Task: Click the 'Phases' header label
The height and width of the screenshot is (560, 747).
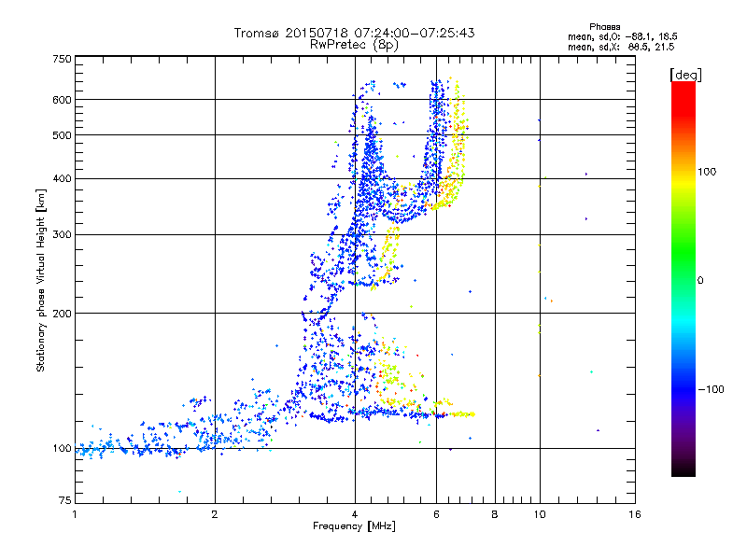Action: click(x=604, y=27)
